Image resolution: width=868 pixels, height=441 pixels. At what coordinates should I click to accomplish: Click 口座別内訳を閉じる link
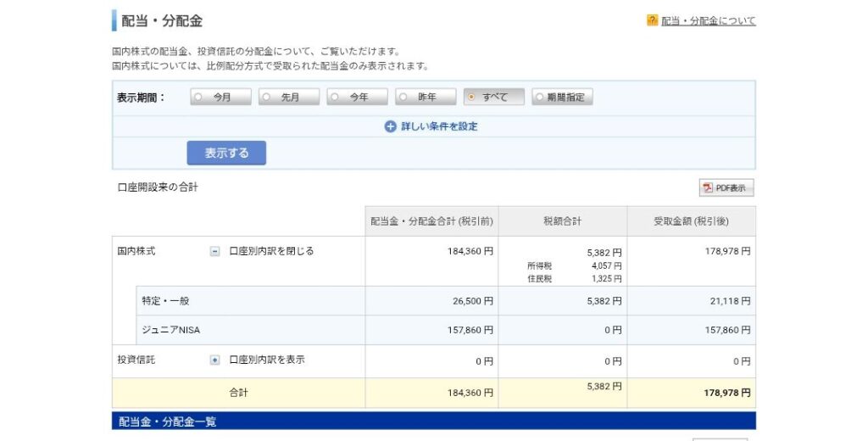coord(271,251)
